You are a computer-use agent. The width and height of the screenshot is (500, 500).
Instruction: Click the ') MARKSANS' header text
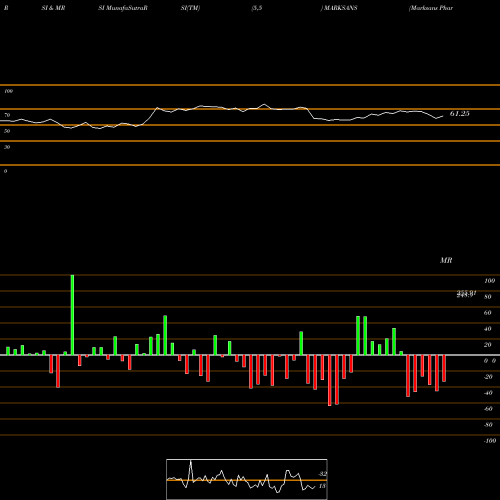click(339, 8)
